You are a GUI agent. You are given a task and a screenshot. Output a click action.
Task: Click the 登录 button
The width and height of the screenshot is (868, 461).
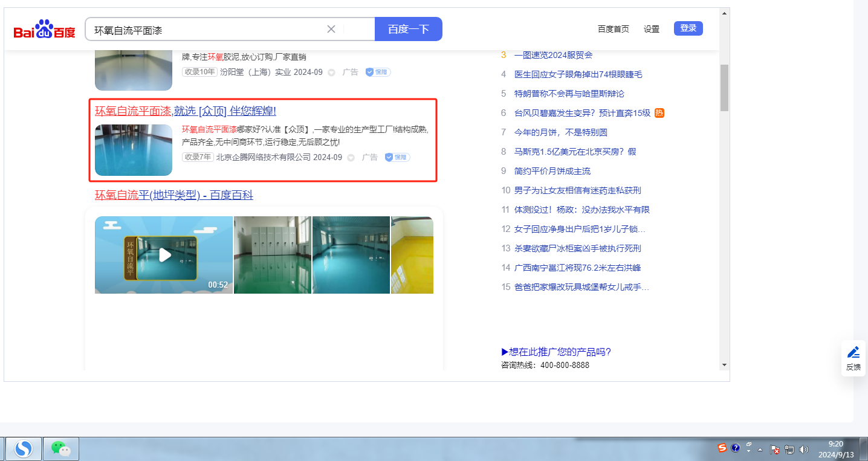[x=688, y=28]
